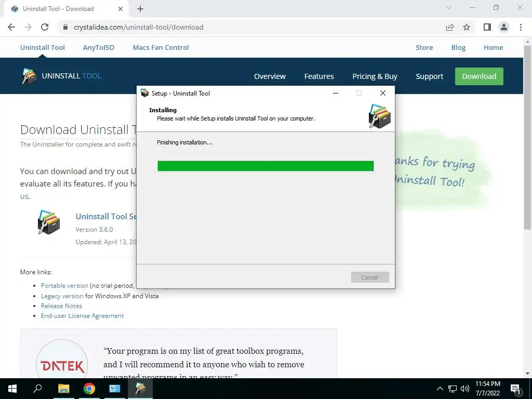
Task: Open Store link in top bar
Action: (424, 47)
